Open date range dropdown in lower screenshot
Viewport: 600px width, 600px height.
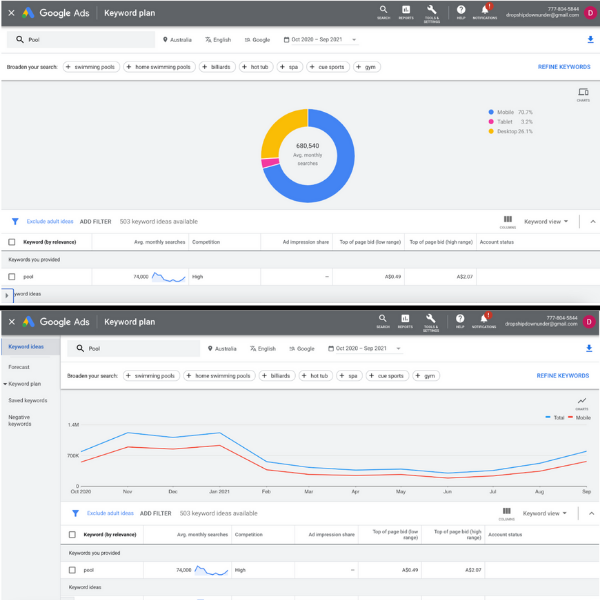point(365,348)
